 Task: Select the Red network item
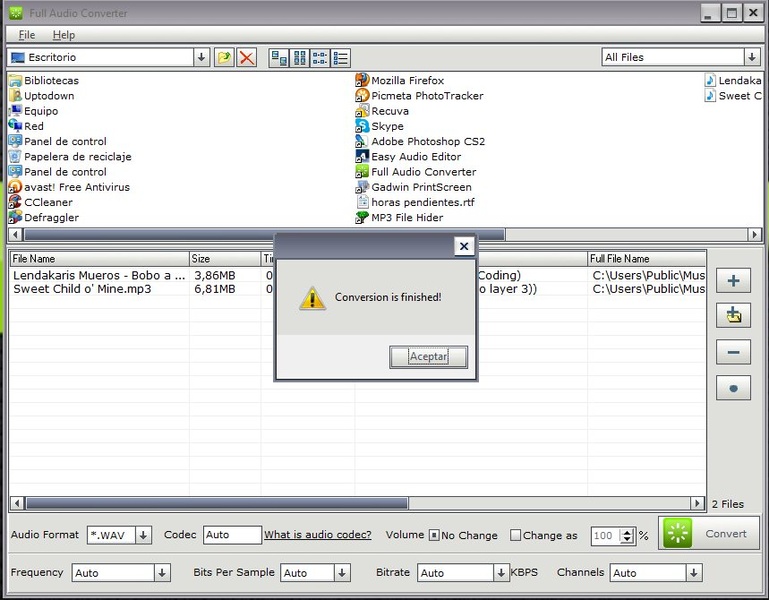(26, 126)
